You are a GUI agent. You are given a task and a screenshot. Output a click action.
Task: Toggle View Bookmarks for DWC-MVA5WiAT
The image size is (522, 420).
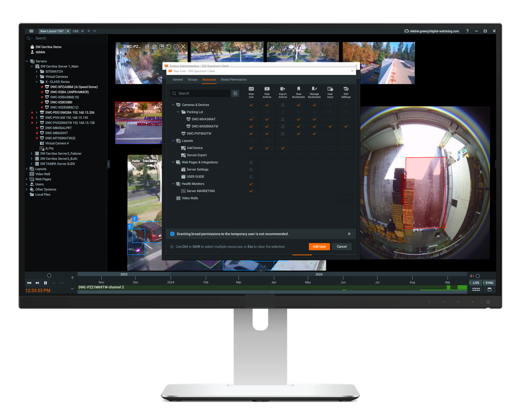(x=298, y=119)
